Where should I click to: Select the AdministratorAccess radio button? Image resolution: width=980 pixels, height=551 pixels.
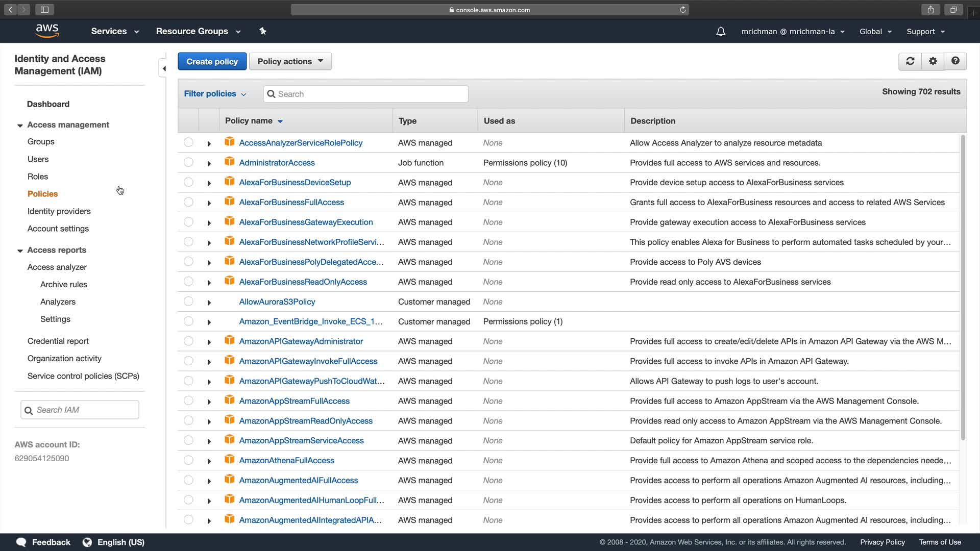[188, 162]
